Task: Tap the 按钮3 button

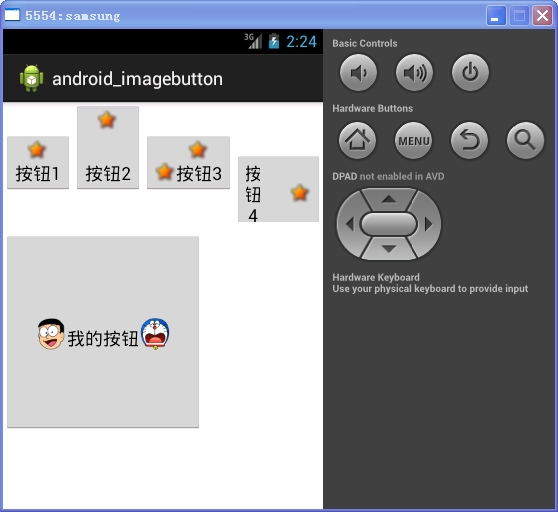Action: tap(188, 163)
